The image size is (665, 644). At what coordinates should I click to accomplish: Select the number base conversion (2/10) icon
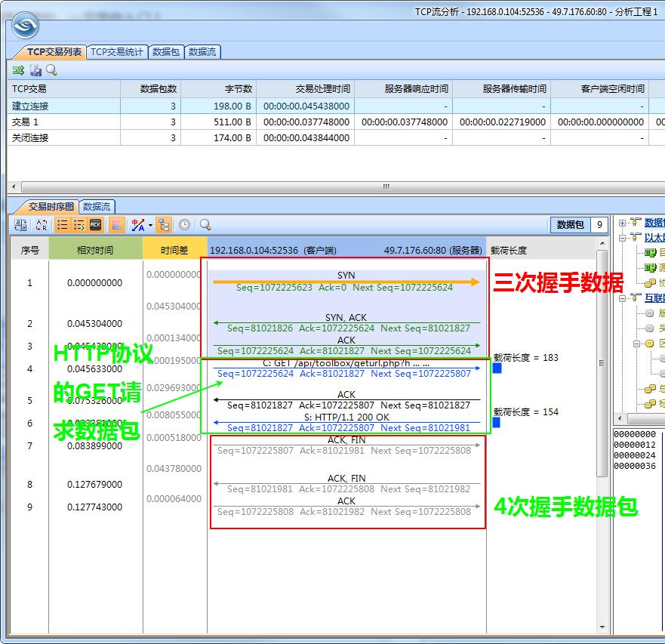point(20,224)
